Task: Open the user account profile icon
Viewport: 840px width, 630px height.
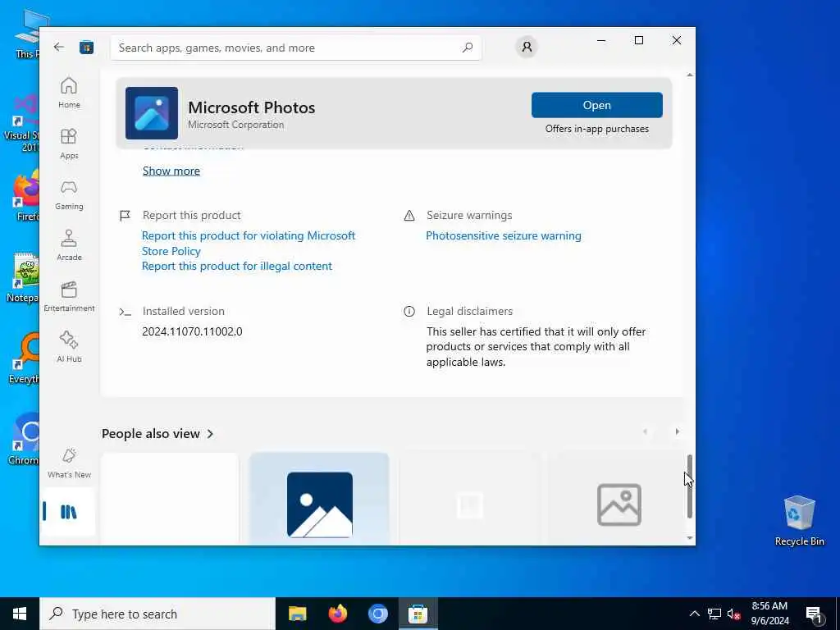Action: (x=527, y=47)
